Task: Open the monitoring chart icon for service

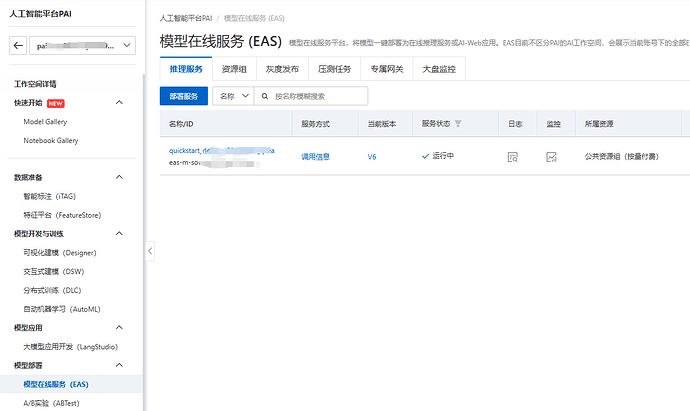Action: tap(551, 157)
